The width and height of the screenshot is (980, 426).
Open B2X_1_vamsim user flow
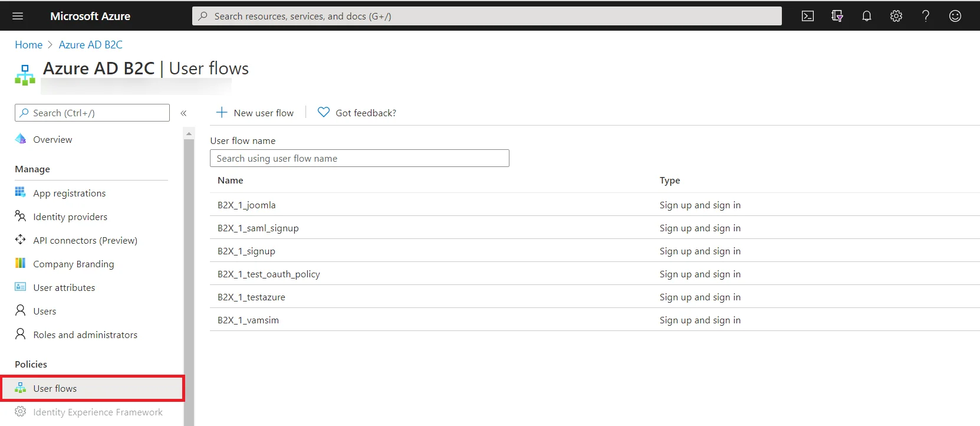coord(248,320)
